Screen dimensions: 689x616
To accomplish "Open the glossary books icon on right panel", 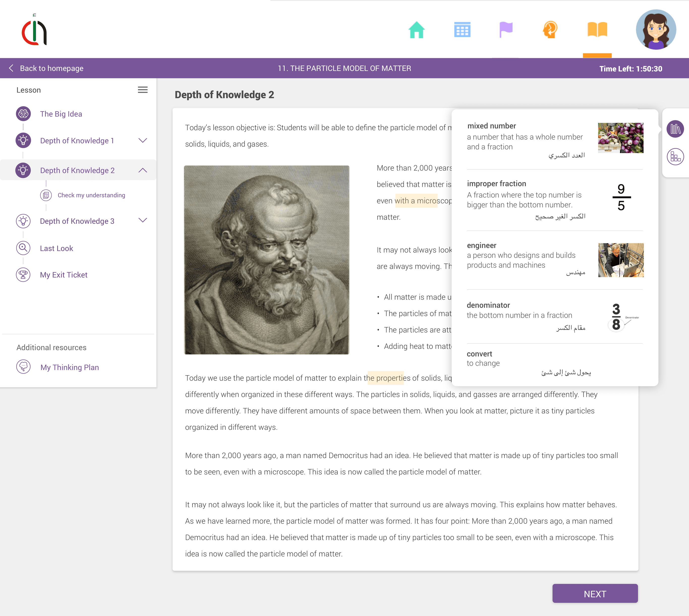I will point(675,129).
